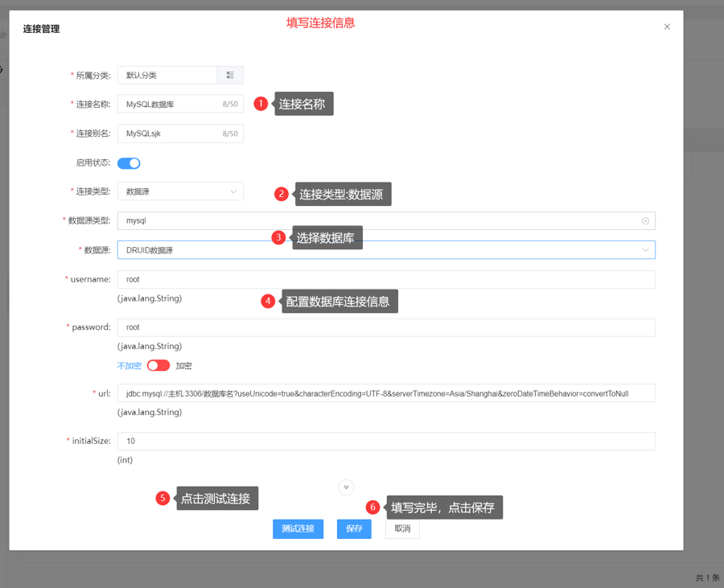Image resolution: width=724 pixels, height=588 pixels.
Task: Cancel the connection dialog
Action: pyautogui.click(x=402, y=528)
